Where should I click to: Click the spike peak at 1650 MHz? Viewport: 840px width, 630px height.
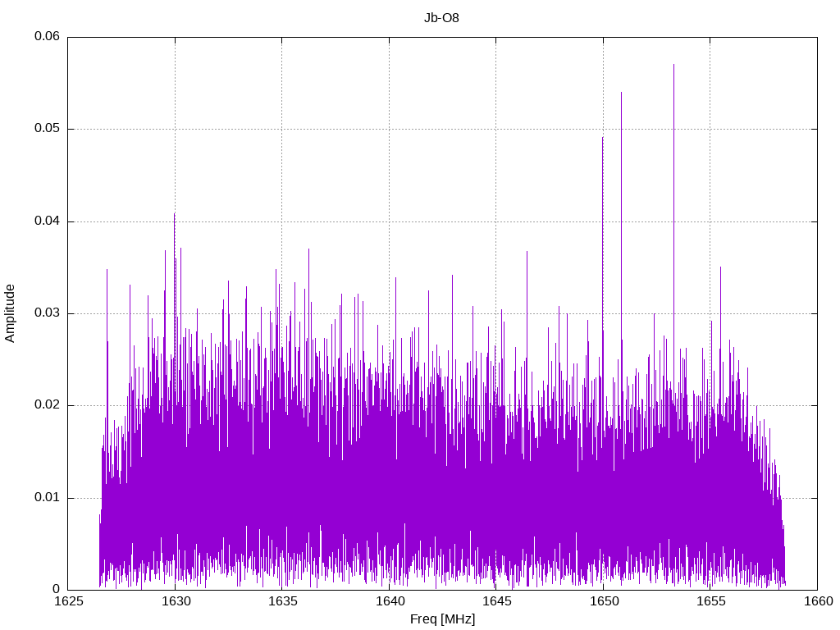(603, 138)
